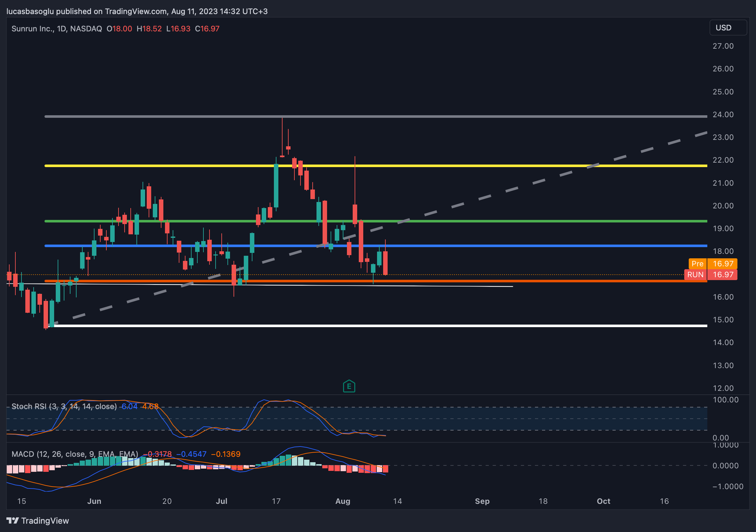Select the yellow horizontal resistance line

(x=376, y=166)
